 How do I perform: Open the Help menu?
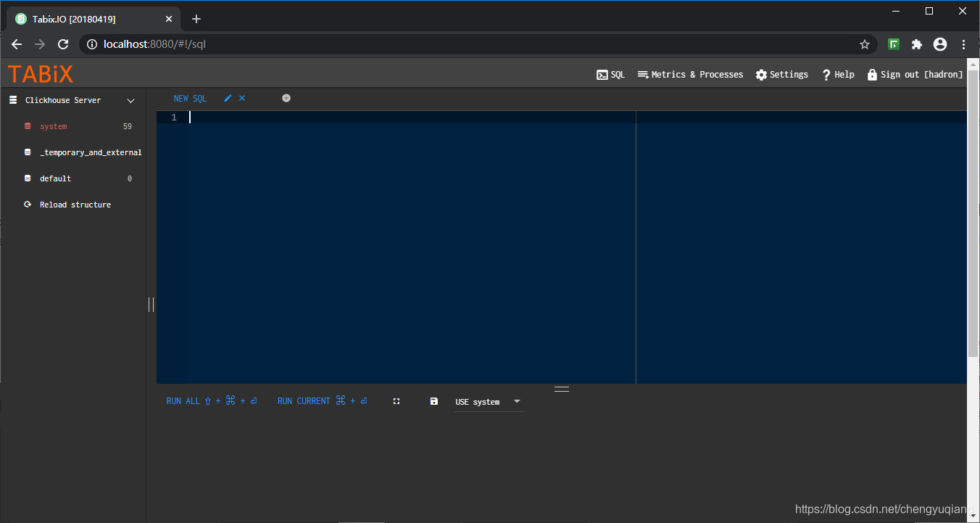(x=838, y=75)
